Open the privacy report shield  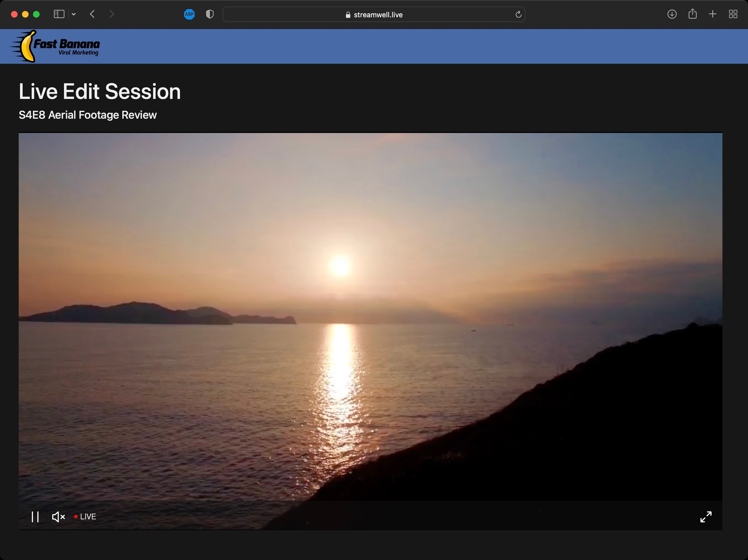tap(210, 14)
